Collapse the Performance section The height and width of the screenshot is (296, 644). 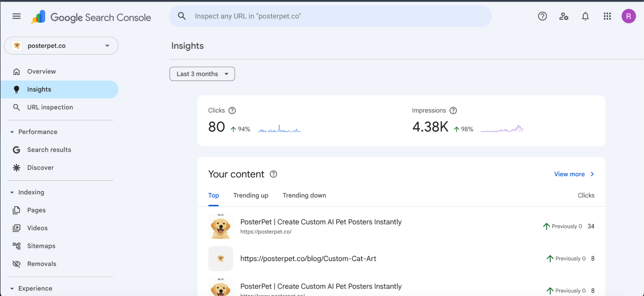pos(12,132)
